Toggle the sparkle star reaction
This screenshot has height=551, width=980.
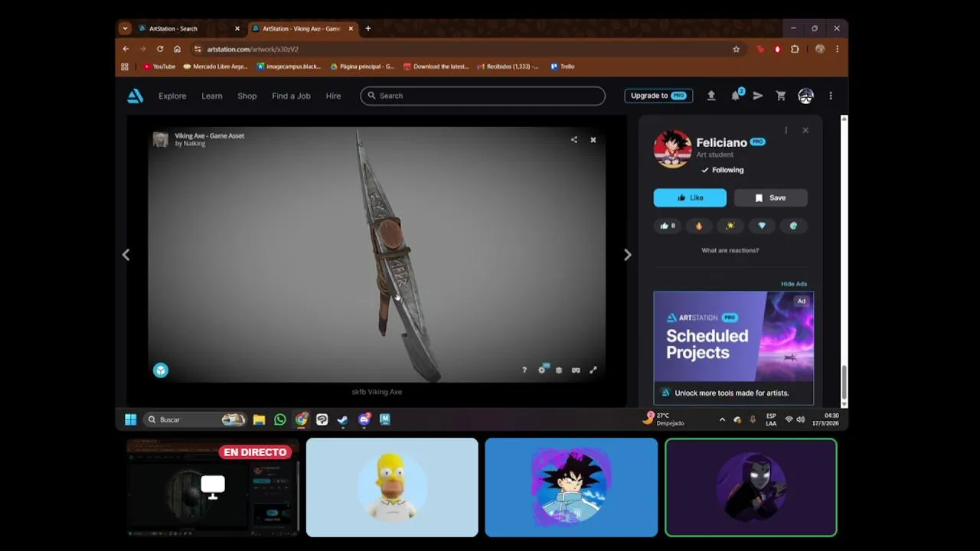[x=730, y=226]
